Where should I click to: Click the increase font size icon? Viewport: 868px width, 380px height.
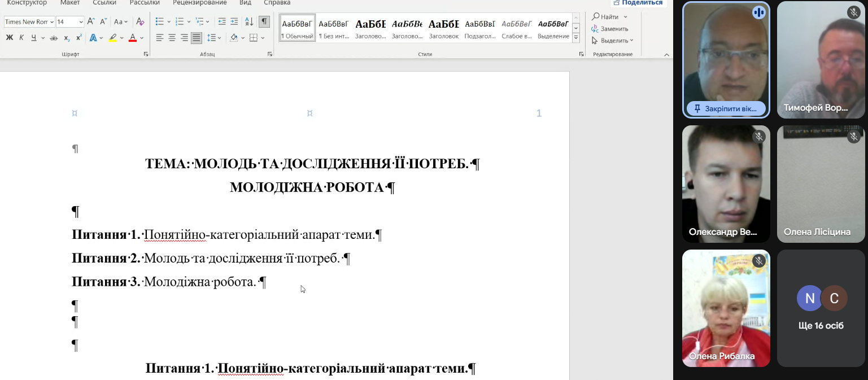91,21
